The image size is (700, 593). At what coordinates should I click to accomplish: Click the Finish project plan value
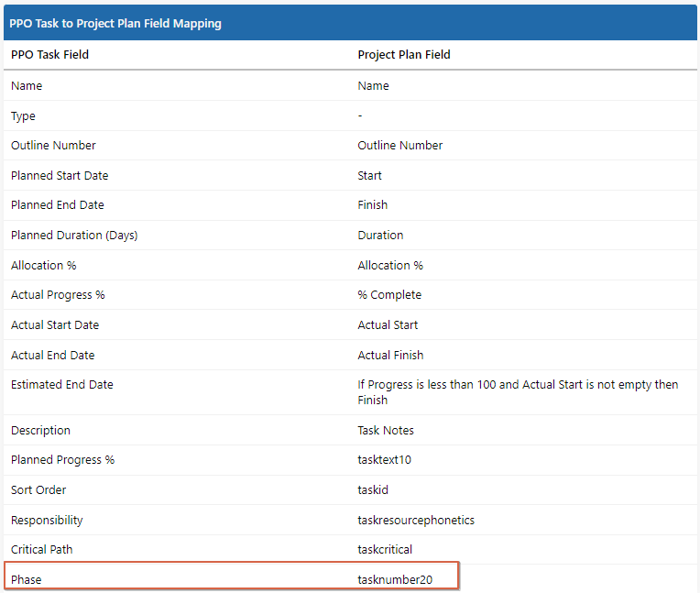tap(372, 205)
